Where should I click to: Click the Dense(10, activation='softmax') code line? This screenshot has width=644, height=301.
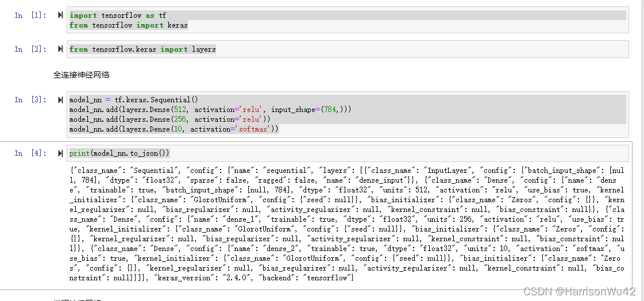click(174, 129)
